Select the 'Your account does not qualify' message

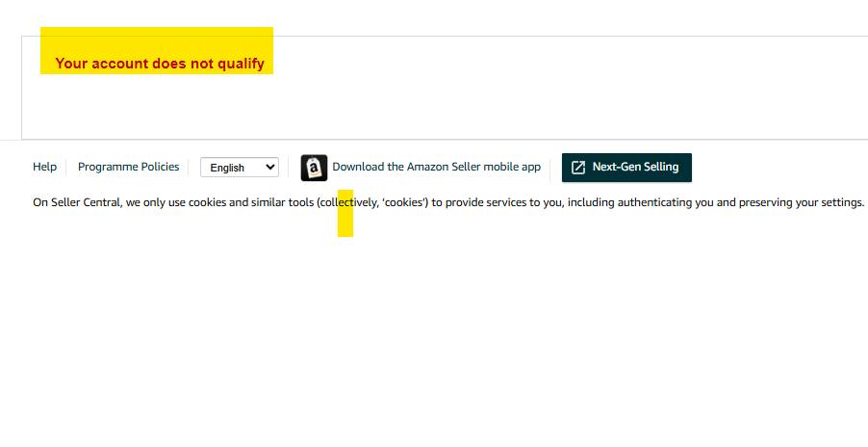(x=160, y=64)
